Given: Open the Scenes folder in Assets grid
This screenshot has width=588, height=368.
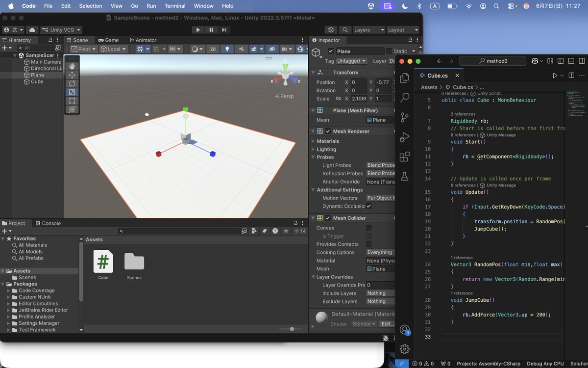Looking at the screenshot, I should tap(134, 262).
